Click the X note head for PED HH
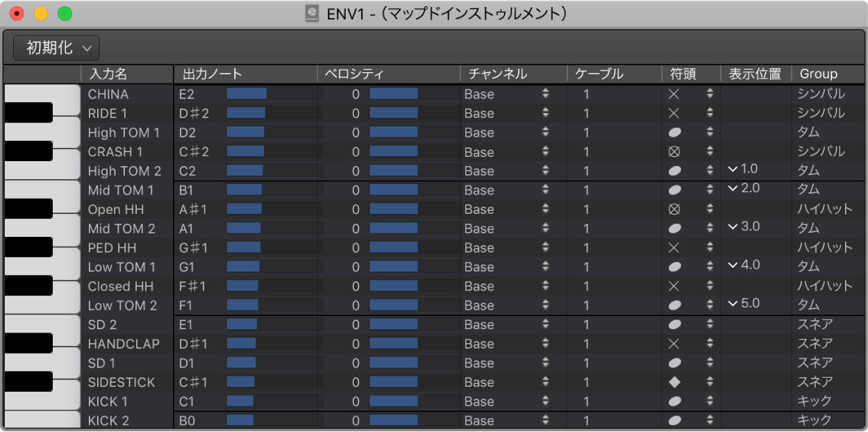The image size is (868, 432). [x=673, y=248]
